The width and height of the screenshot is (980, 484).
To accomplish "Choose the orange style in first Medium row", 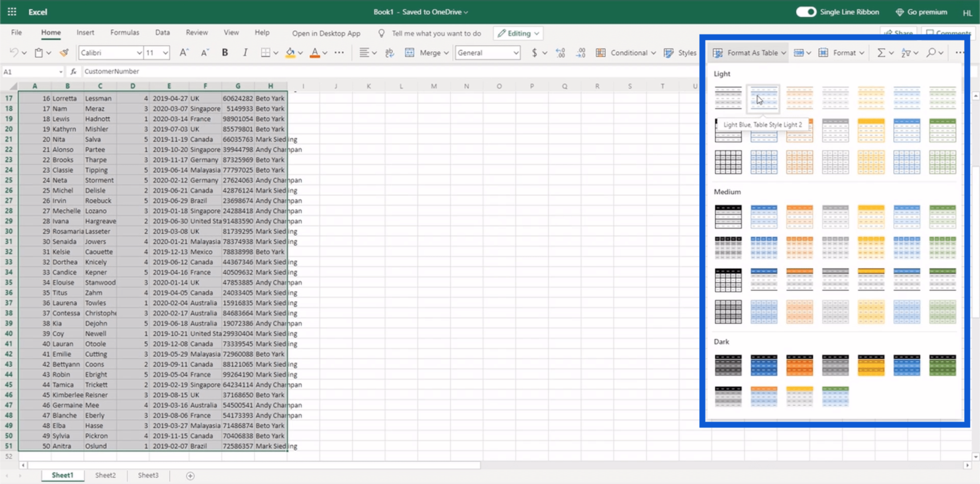I will pyautogui.click(x=799, y=216).
